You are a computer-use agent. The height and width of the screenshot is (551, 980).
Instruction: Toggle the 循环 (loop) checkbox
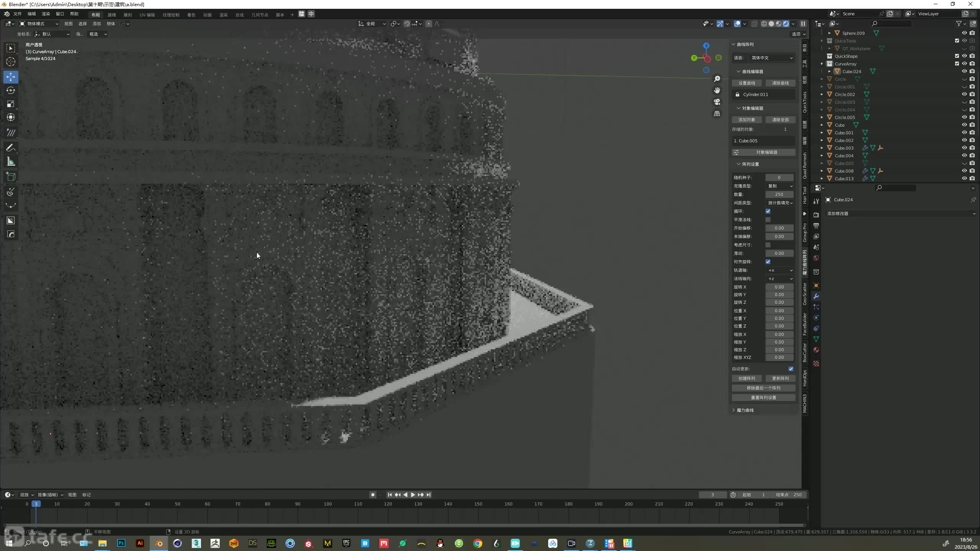pos(768,211)
